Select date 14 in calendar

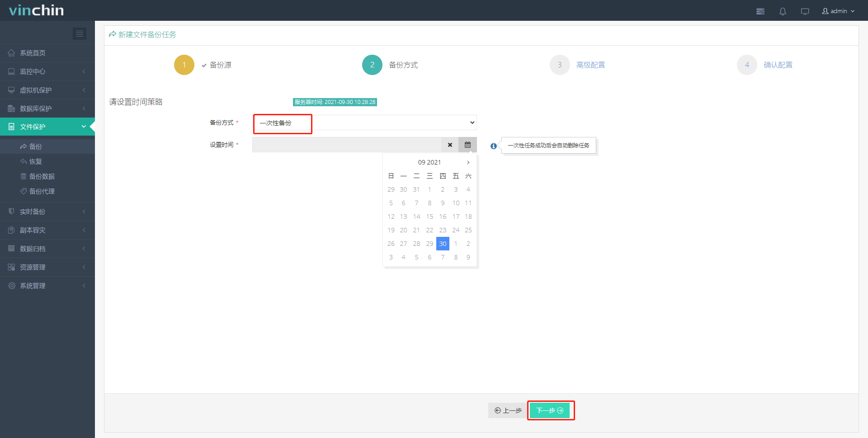(416, 217)
